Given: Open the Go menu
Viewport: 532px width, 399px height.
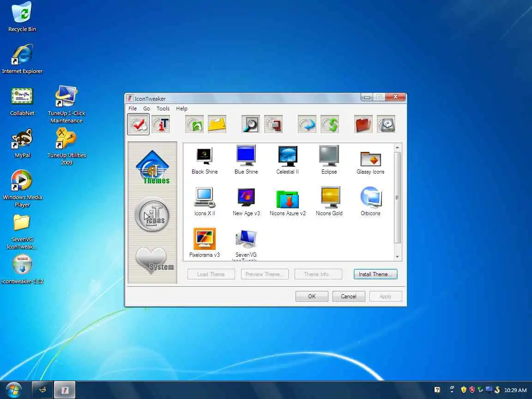Looking at the screenshot, I should (146, 109).
